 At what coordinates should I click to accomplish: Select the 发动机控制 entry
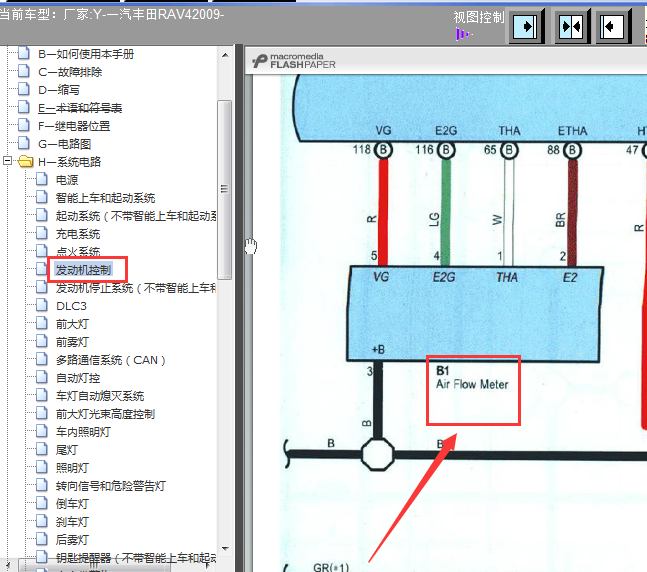[83, 270]
